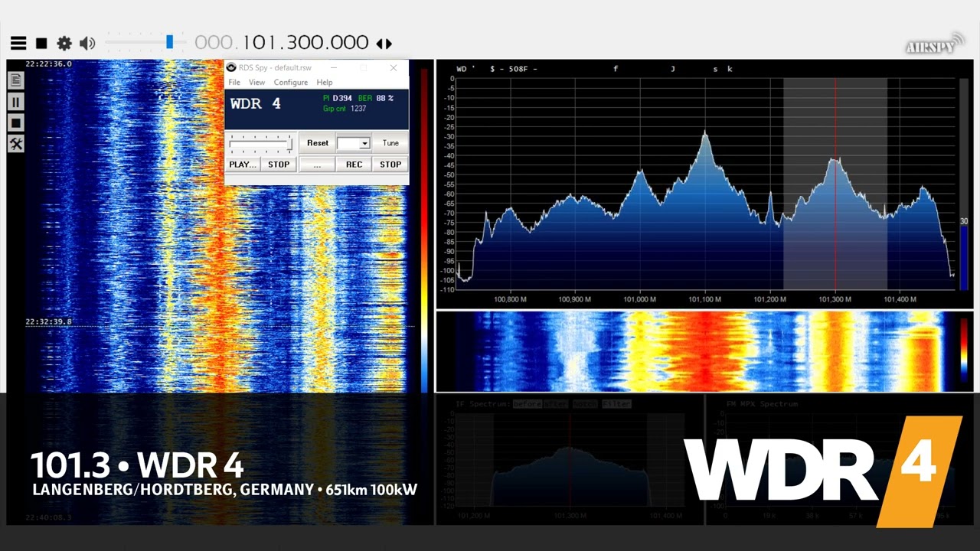Screen dimensions: 980x551
Task: Click the Tune button in RDS Spy
Action: pos(390,143)
